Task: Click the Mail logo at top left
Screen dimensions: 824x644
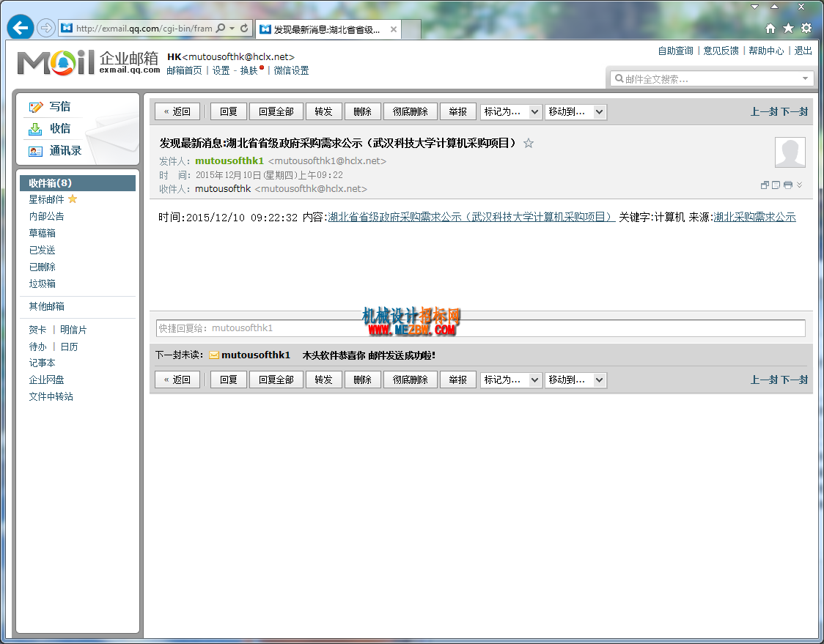Action: tap(56, 62)
